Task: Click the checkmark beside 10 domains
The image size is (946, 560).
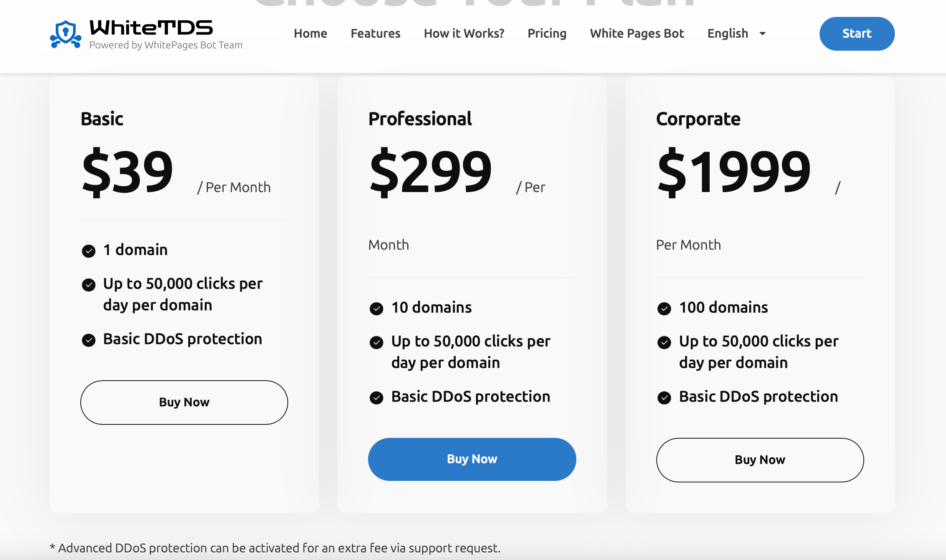Action: 377,308
